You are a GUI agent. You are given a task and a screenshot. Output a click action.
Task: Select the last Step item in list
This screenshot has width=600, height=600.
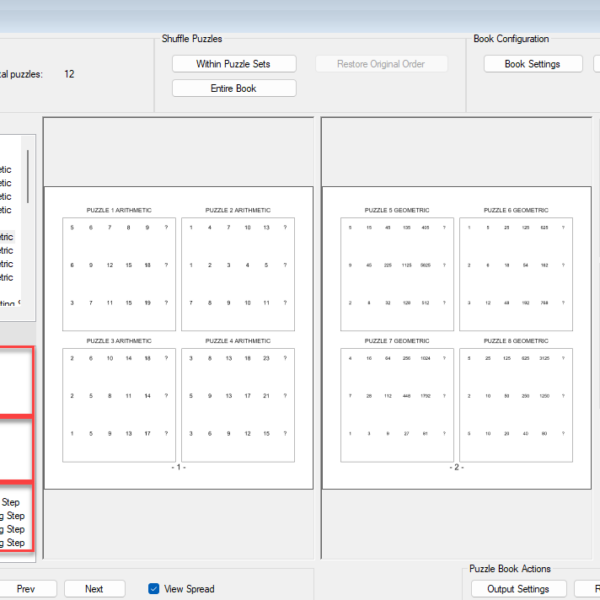13,543
